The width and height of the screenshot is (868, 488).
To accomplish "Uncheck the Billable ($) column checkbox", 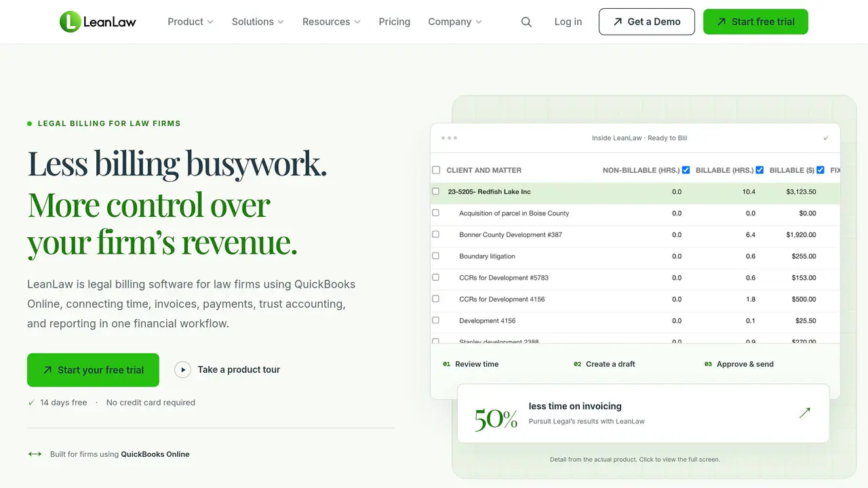I will (x=821, y=170).
